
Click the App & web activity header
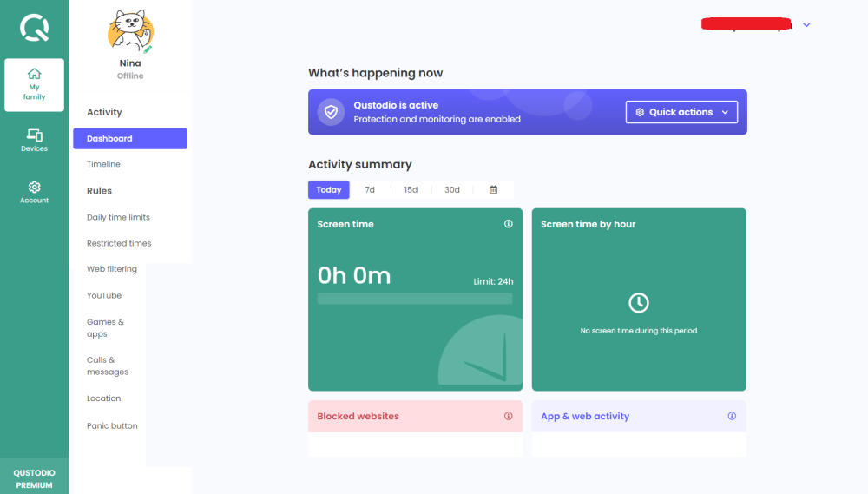(x=639, y=416)
